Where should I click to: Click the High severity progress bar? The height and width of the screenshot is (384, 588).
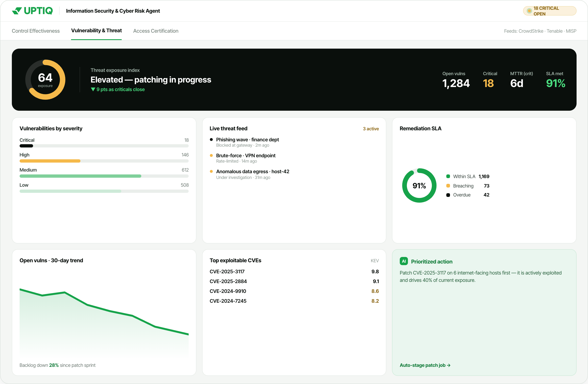click(104, 161)
